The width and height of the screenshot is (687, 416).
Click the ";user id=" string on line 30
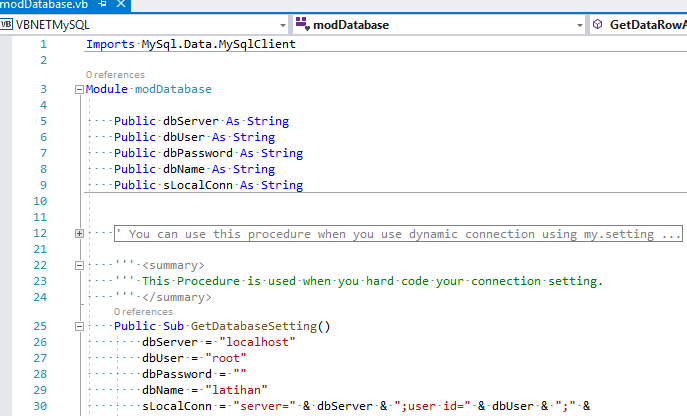tap(432, 406)
